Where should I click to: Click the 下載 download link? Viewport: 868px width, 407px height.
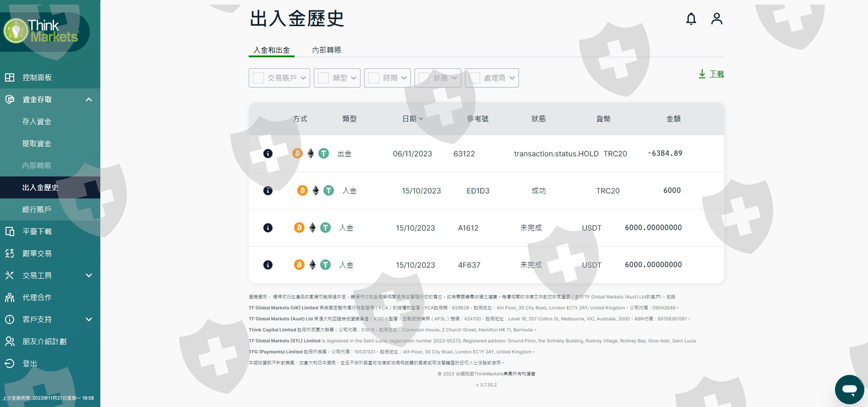[716, 74]
